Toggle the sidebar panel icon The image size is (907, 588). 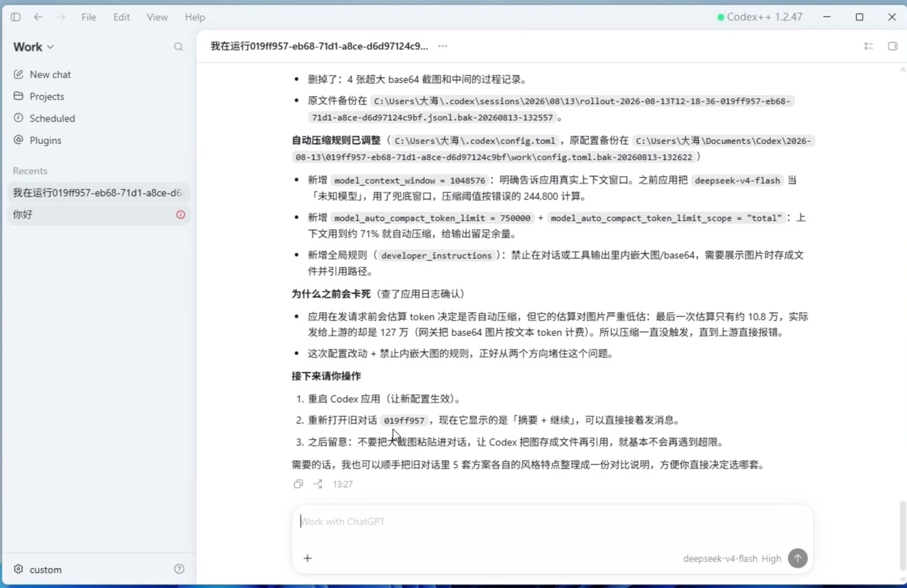(x=16, y=17)
